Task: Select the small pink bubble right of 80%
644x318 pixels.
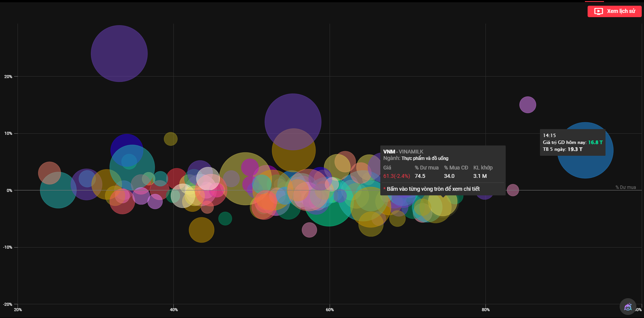Action: [x=513, y=190]
